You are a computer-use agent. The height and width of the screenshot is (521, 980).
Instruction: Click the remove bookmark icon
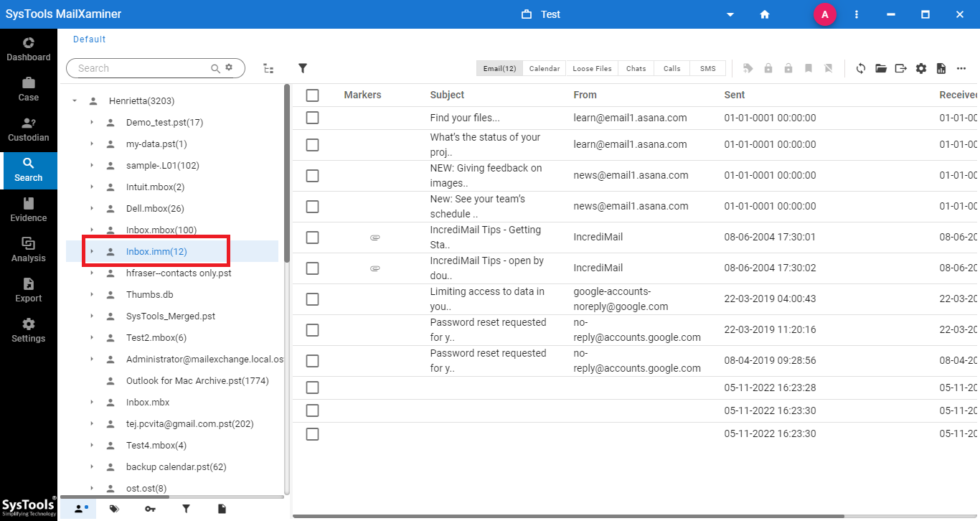(829, 68)
